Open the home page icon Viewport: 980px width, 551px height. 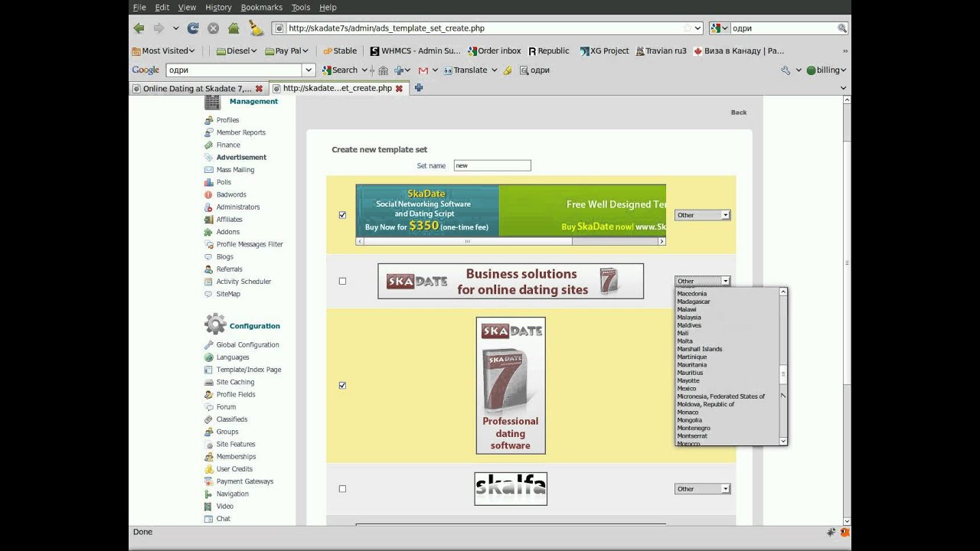(234, 28)
